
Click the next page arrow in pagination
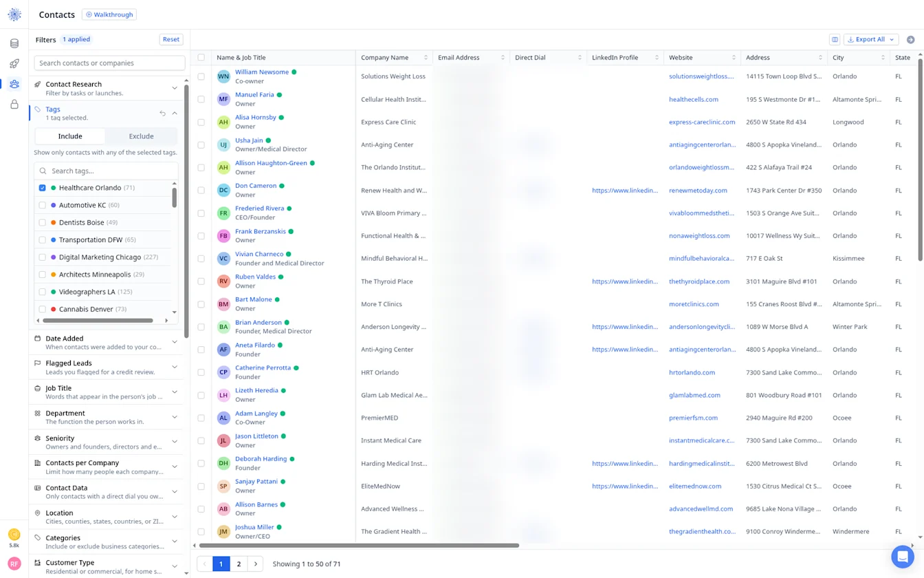[x=256, y=564]
